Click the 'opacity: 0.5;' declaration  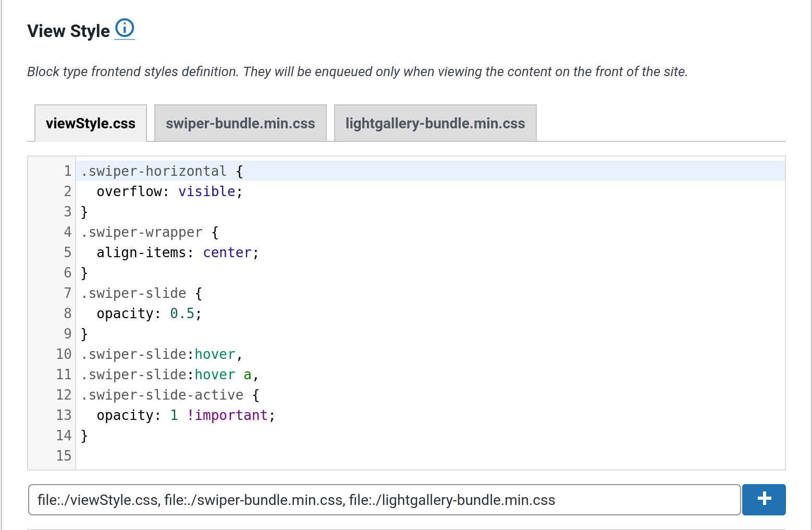click(149, 314)
